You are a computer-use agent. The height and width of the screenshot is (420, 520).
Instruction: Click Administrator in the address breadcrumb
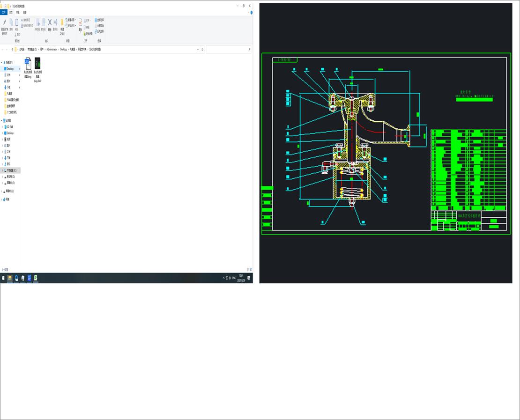[52, 49]
